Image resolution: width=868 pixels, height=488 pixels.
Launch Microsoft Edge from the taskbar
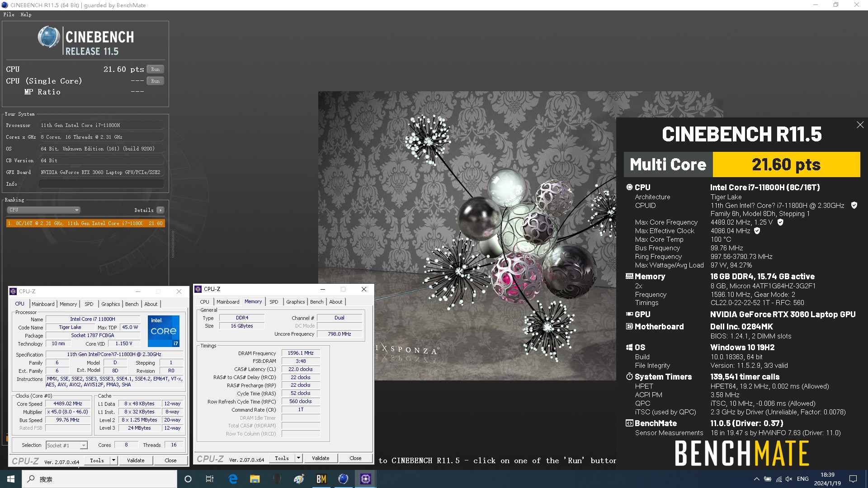coord(233,479)
